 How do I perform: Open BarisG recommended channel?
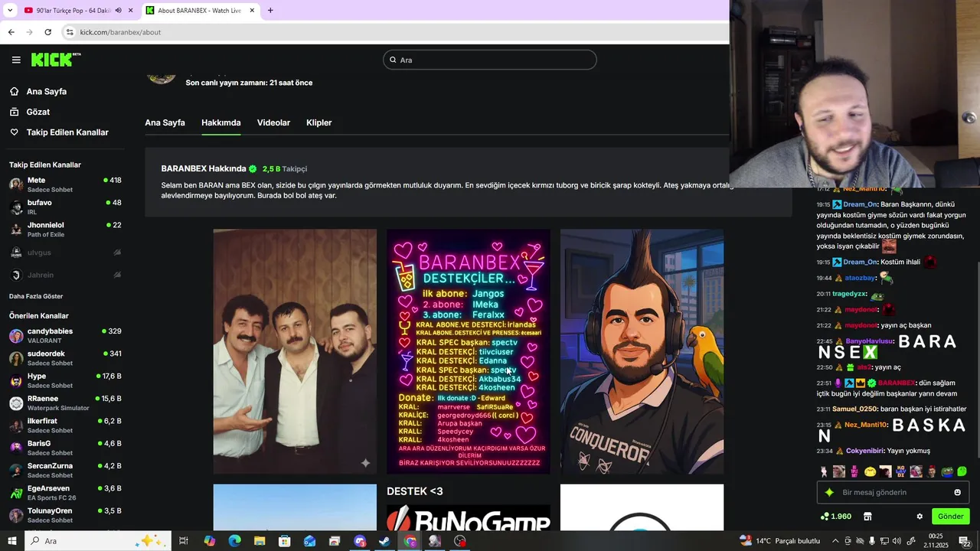click(x=65, y=448)
